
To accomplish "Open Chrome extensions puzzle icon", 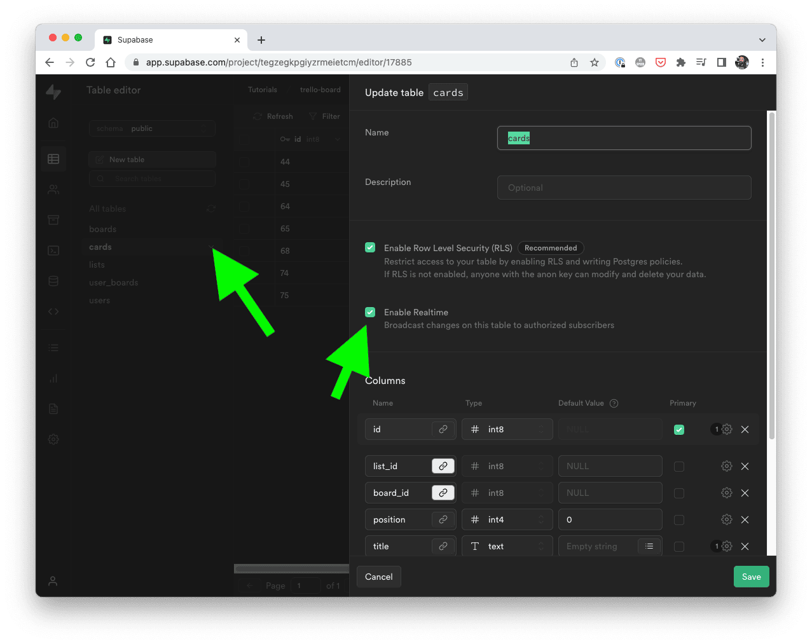I will [681, 62].
